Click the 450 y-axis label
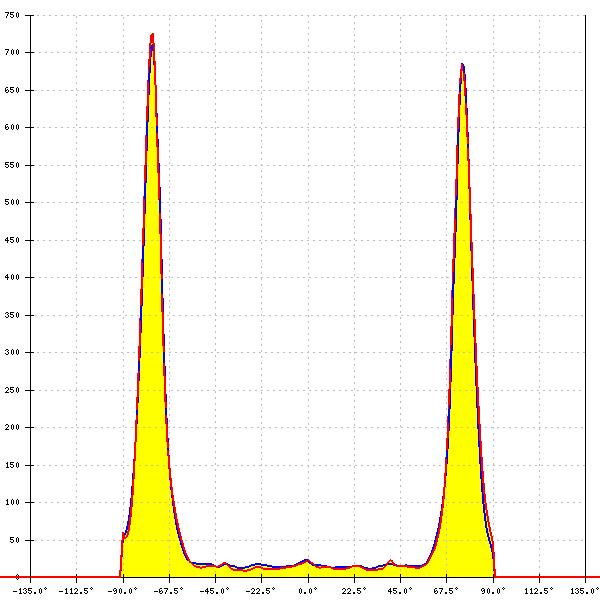The width and height of the screenshot is (600, 600). [12, 240]
